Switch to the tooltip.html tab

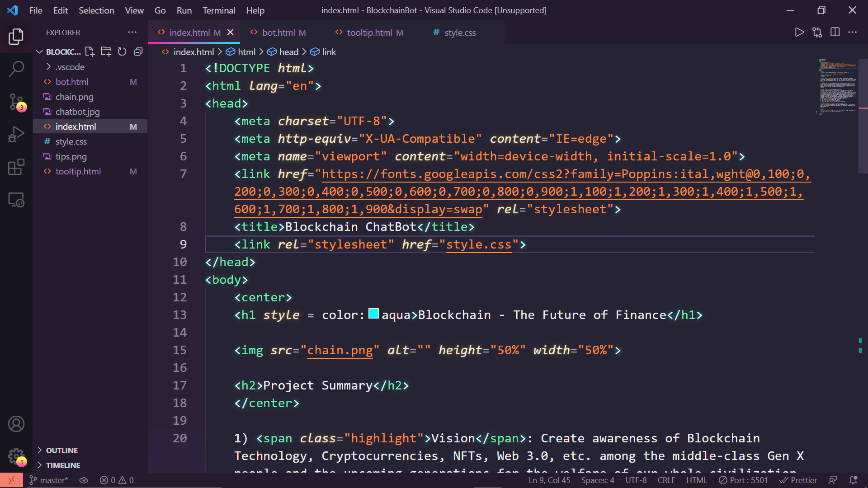tap(369, 33)
